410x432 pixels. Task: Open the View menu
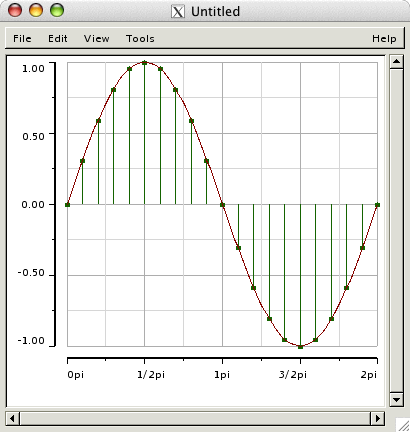96,39
